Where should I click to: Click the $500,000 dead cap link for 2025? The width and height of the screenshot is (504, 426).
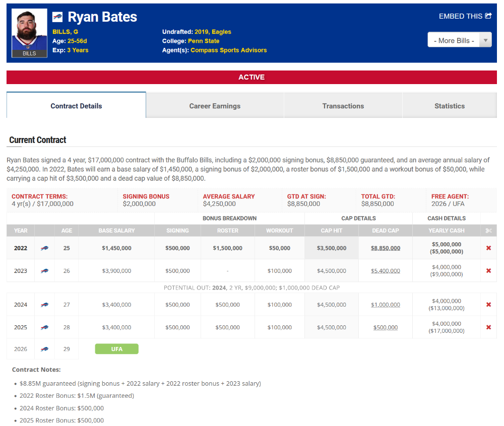coord(386,327)
